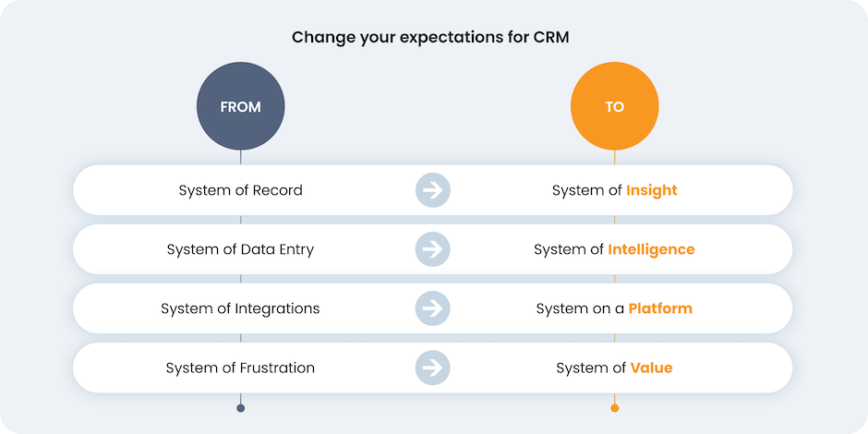Click the dark blue endpoint dot below FROM column
Image resolution: width=868 pixels, height=434 pixels.
240,407
